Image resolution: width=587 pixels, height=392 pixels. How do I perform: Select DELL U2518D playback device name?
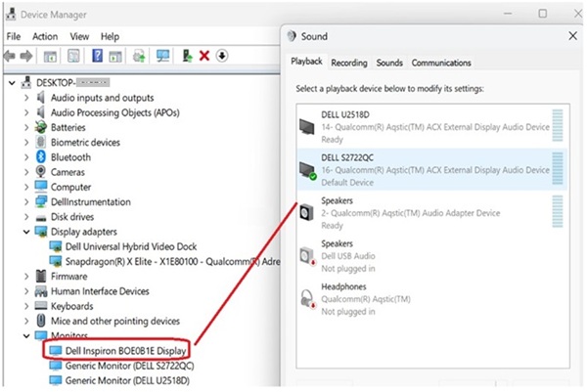tap(345, 114)
